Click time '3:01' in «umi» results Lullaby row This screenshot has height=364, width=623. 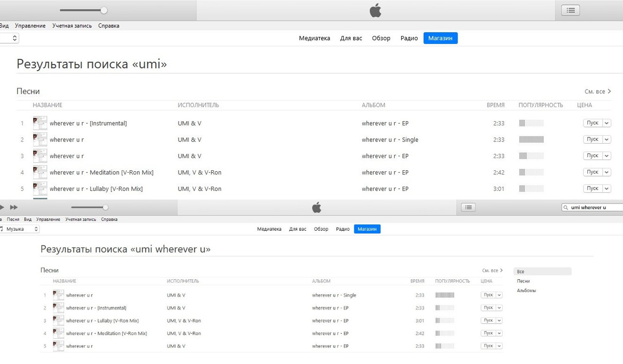click(x=499, y=189)
